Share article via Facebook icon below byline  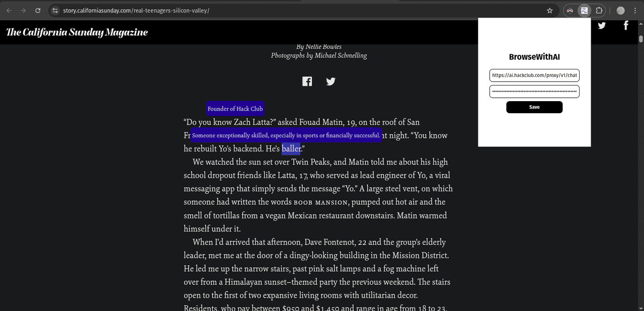[307, 82]
